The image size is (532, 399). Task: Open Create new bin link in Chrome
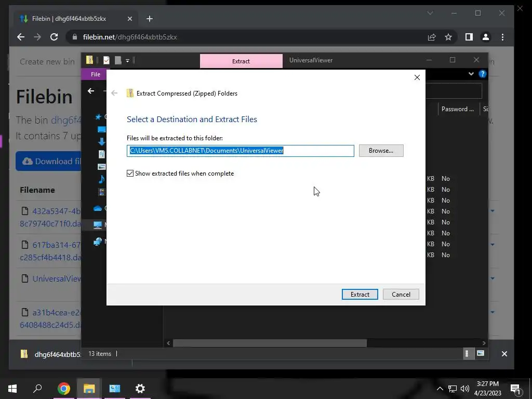(47, 61)
